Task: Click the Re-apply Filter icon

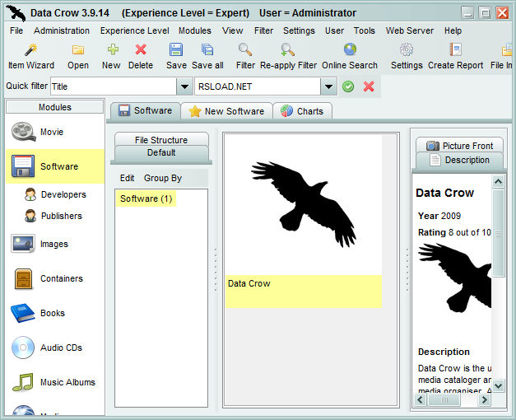Action: (287, 49)
